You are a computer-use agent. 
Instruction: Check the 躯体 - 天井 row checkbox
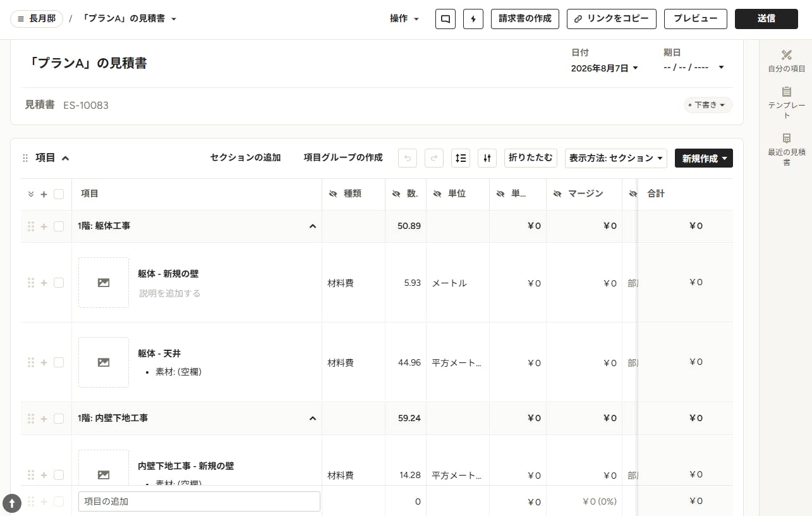(x=59, y=362)
